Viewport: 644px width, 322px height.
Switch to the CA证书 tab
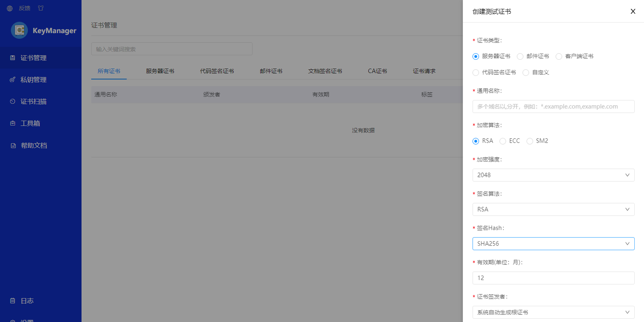click(x=377, y=71)
